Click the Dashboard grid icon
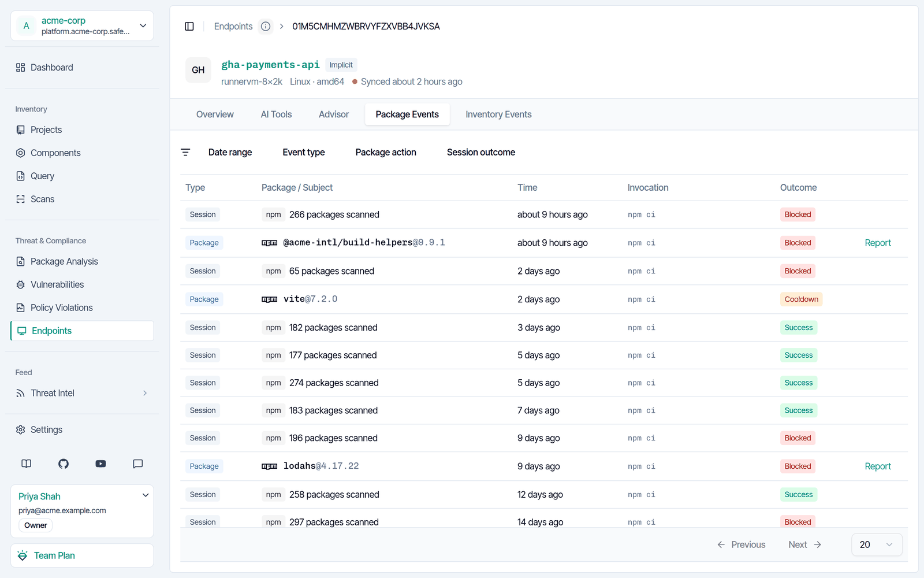This screenshot has height=578, width=924. [21, 68]
